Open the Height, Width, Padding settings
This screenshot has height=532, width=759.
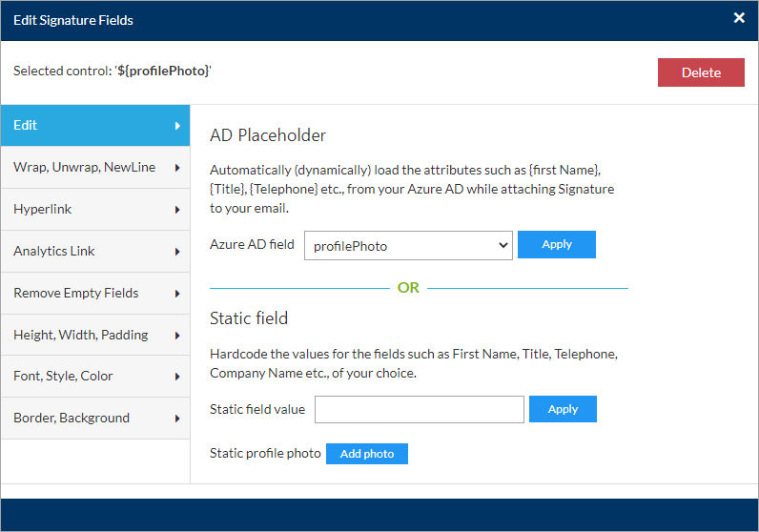[x=86, y=335]
